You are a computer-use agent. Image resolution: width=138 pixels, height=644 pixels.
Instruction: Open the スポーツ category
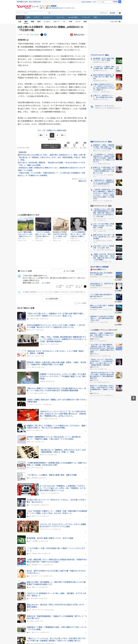tap(56, 21)
